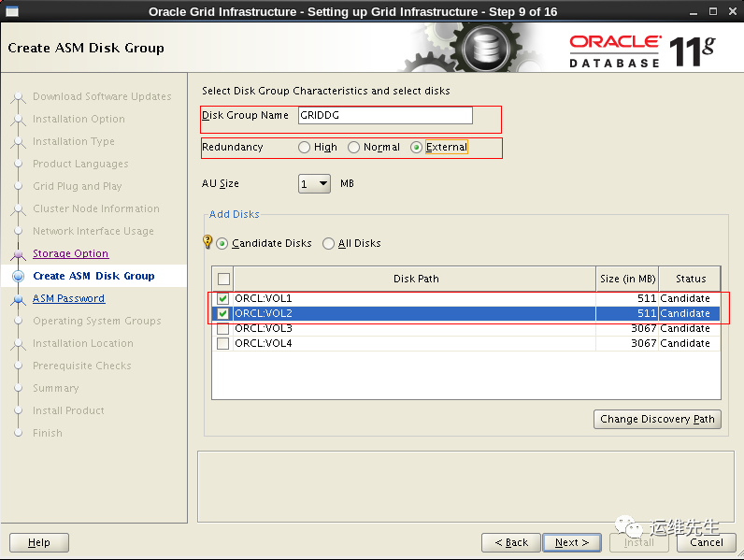744x560 pixels.
Task: Click Installation Option step label
Action: pos(79,119)
